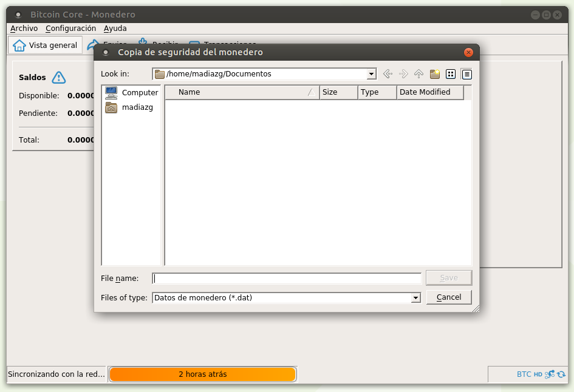The width and height of the screenshot is (574, 392).
Task: Sort files by Size column
Action: [x=339, y=92]
